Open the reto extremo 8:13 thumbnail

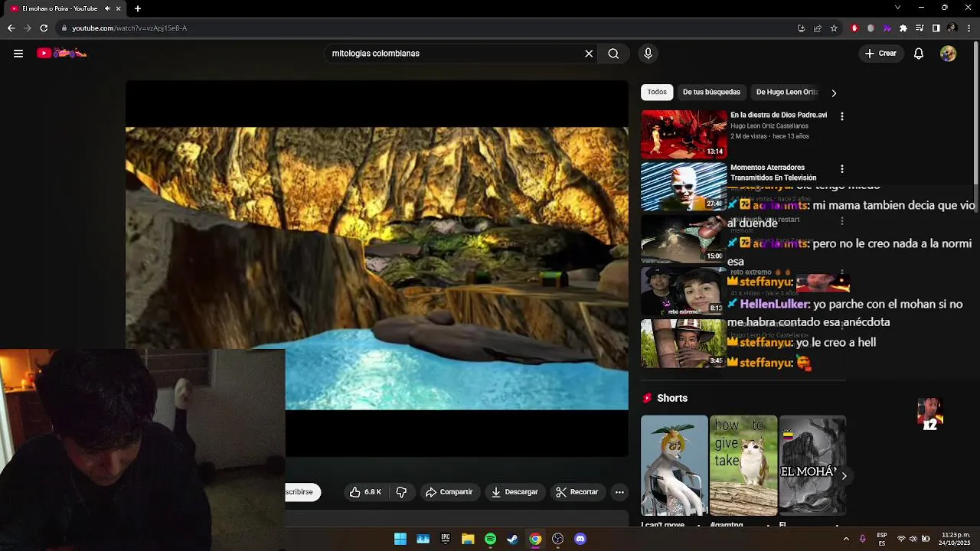click(684, 291)
